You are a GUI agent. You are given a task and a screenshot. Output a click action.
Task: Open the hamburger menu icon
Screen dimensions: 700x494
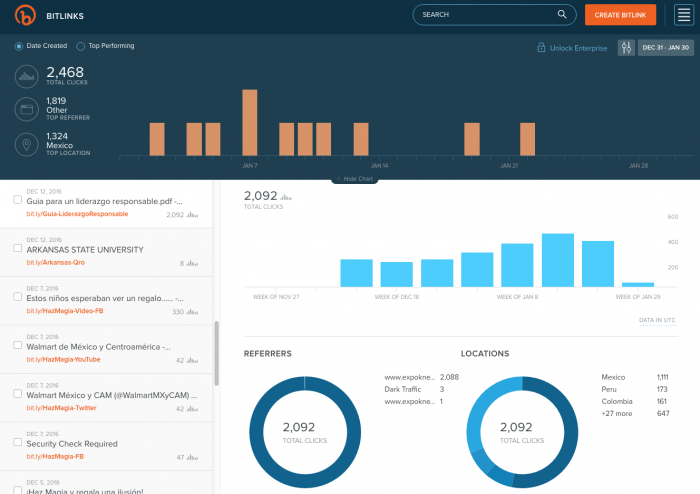coord(683,15)
